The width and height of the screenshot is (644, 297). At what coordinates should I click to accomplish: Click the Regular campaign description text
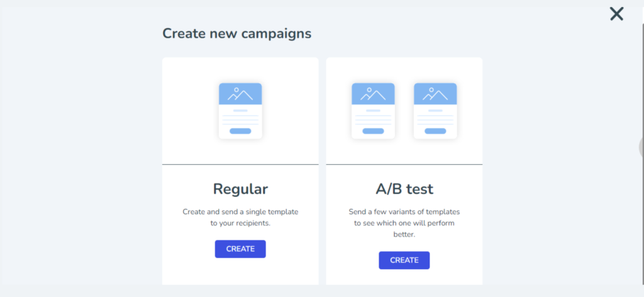click(x=240, y=218)
